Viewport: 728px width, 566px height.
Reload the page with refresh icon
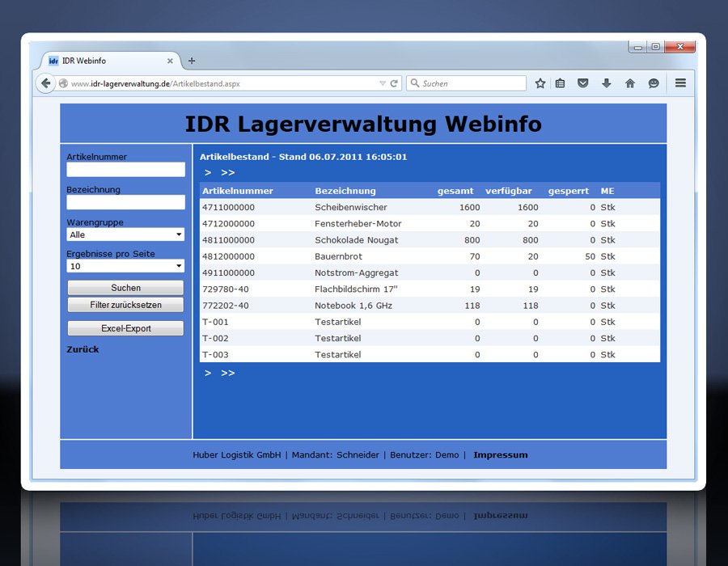click(394, 83)
